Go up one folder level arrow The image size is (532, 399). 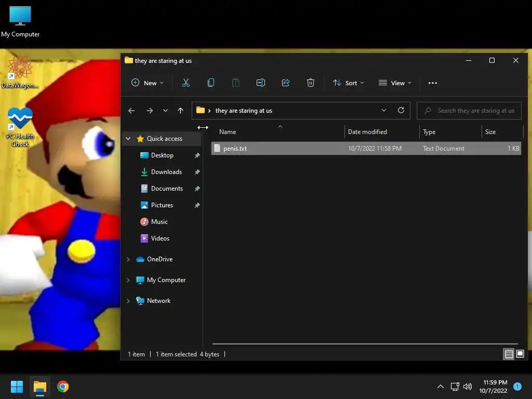(180, 111)
